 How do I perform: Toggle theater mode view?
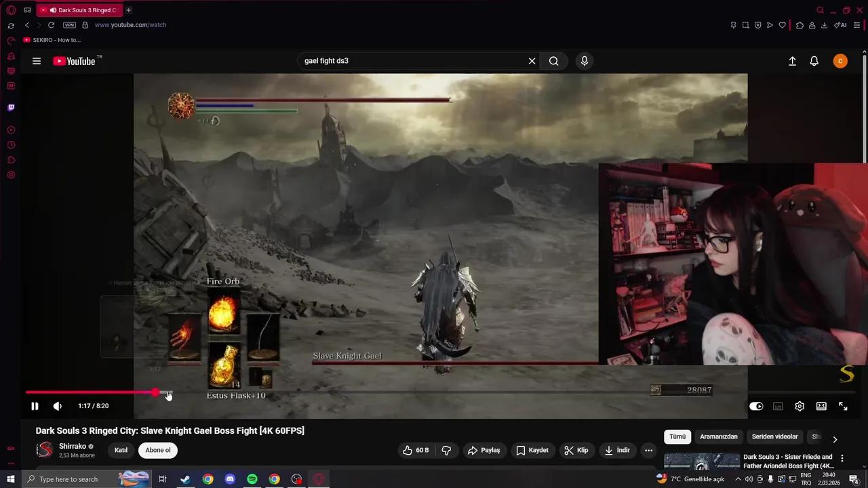(x=821, y=406)
